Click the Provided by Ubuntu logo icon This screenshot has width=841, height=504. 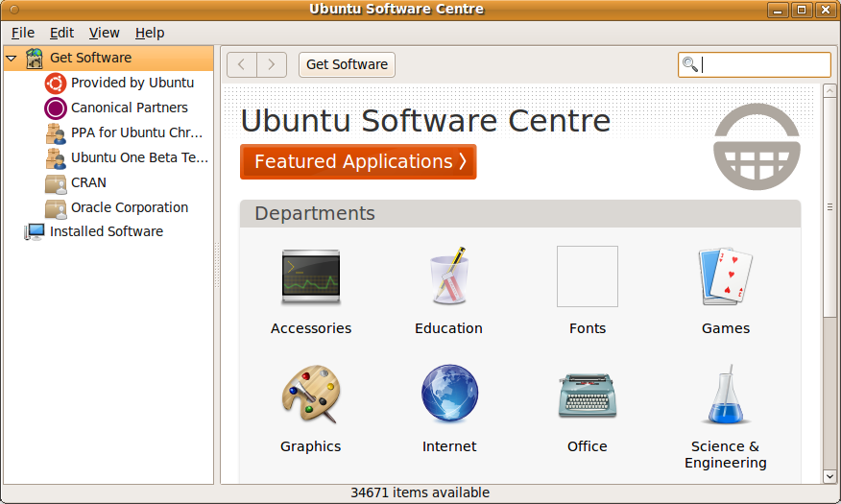click(x=56, y=84)
